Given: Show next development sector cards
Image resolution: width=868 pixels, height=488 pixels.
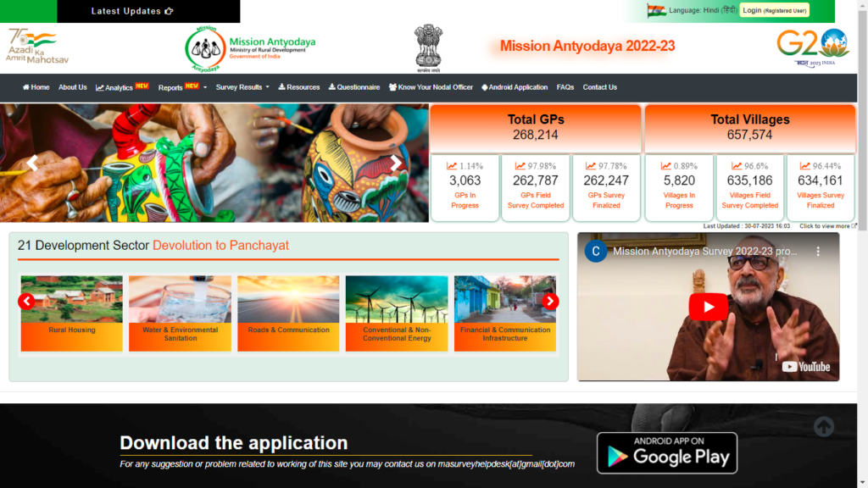Looking at the screenshot, I should [x=549, y=301].
